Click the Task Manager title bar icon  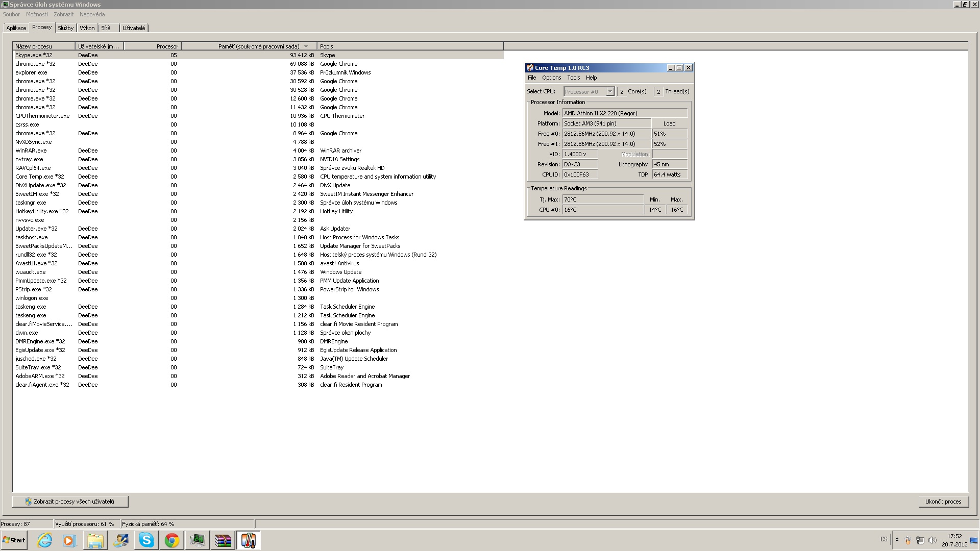pos(6,5)
